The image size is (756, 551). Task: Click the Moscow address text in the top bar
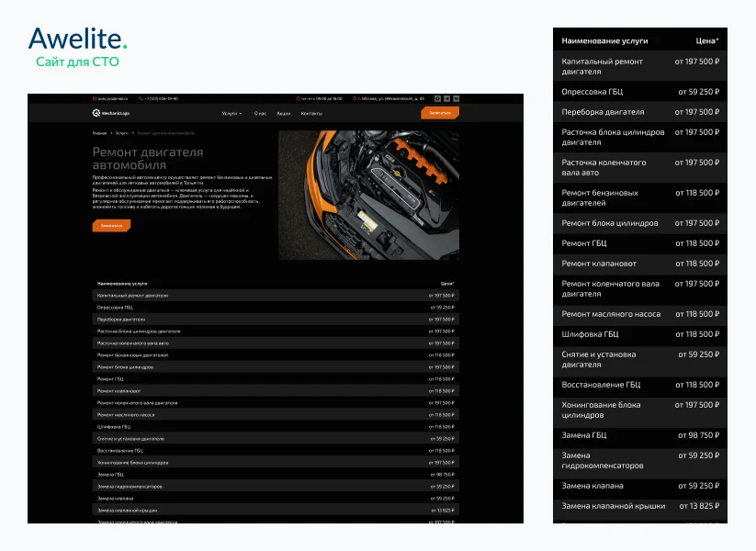391,98
